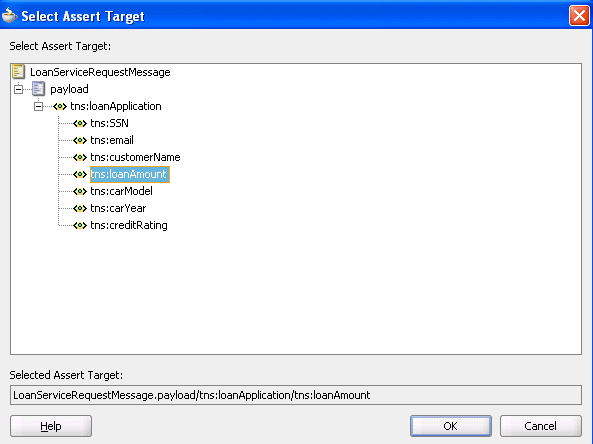593x444 pixels.
Task: Click the element icon next to tns:creditRating
Action: pyautogui.click(x=80, y=225)
